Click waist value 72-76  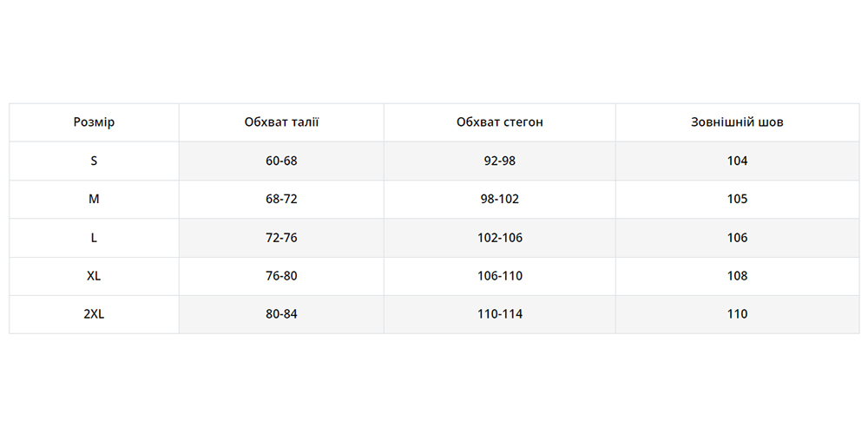coord(281,238)
